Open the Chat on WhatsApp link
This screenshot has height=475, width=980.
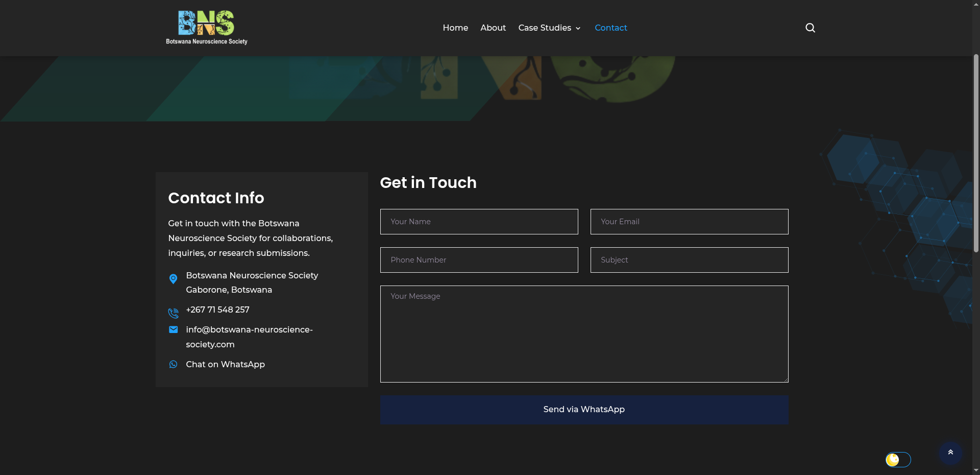coord(225,364)
